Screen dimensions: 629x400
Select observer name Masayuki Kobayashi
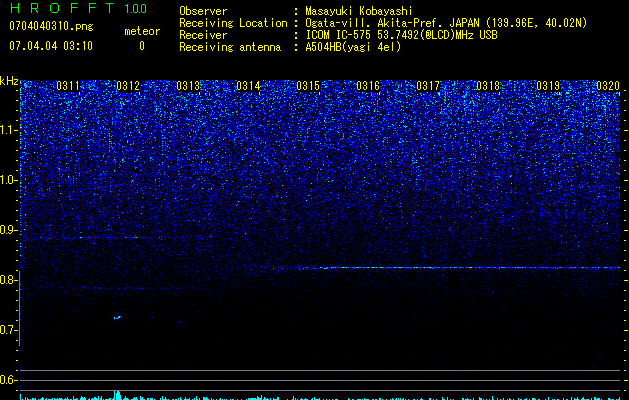[x=359, y=11]
